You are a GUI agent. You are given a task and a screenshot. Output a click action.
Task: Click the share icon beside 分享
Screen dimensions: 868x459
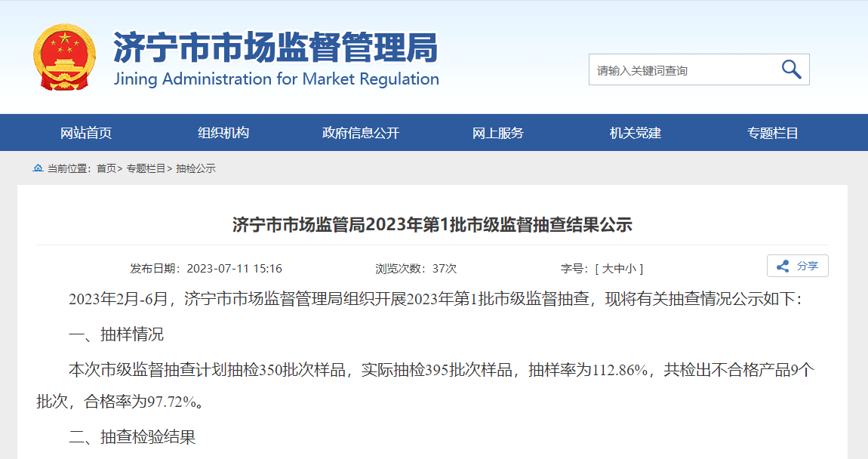783,266
